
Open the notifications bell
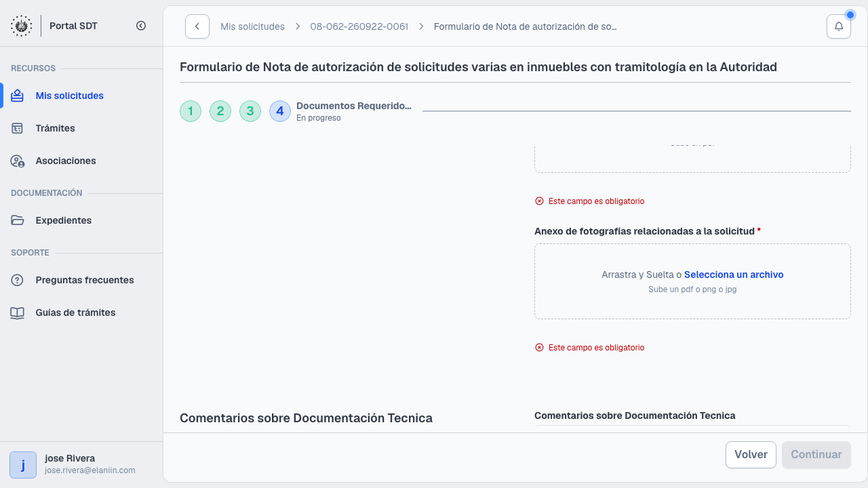[x=839, y=26]
